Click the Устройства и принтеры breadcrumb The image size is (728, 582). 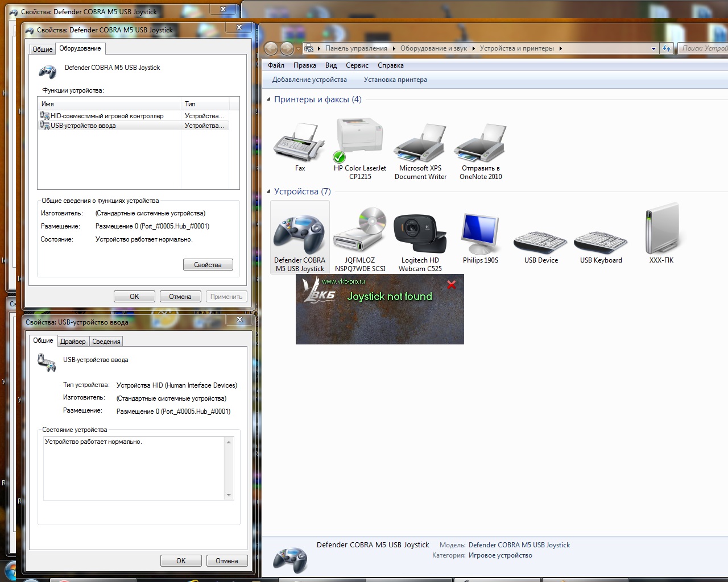(x=516, y=48)
